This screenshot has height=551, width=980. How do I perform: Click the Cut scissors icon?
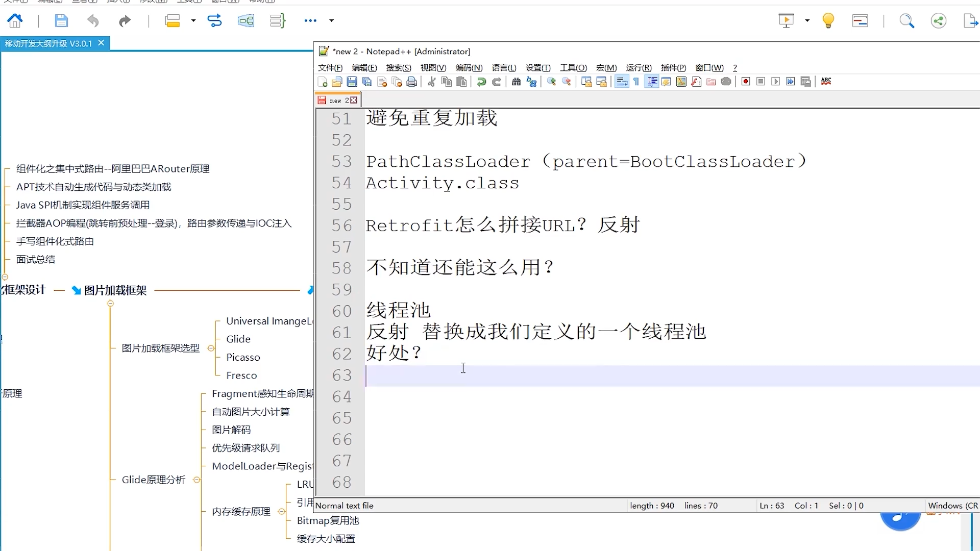[431, 82]
